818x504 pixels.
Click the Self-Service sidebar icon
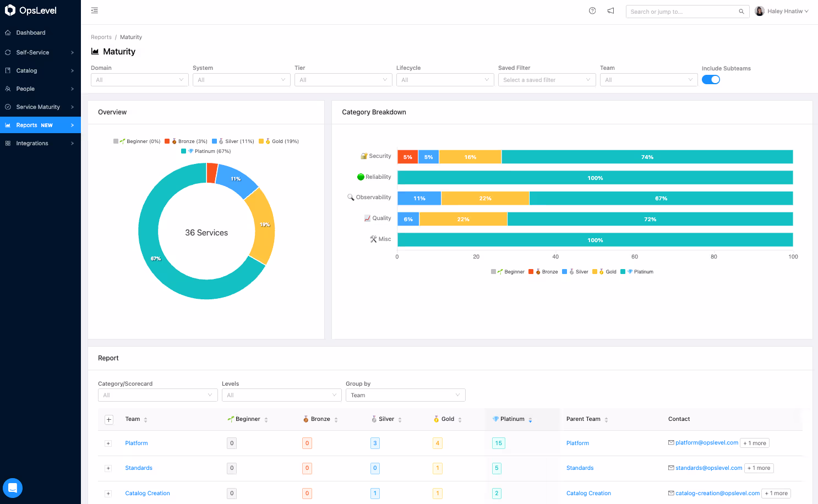(x=8, y=52)
